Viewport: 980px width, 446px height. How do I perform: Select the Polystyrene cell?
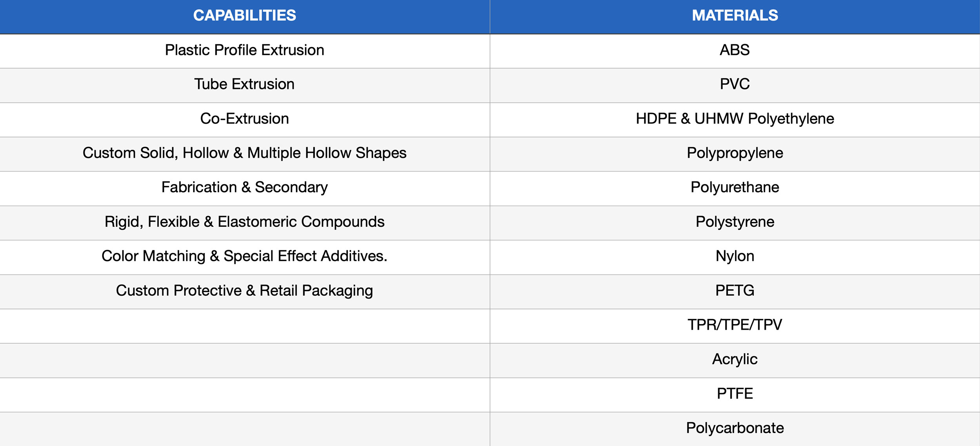(x=735, y=222)
